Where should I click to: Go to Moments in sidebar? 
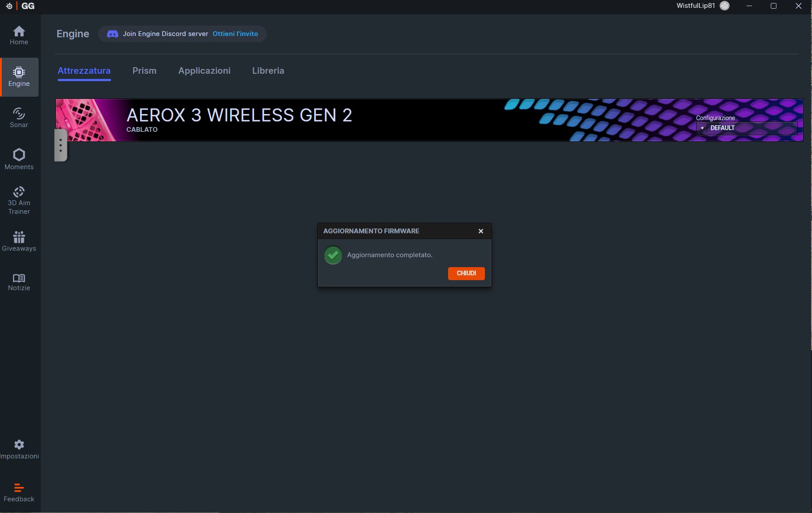19,159
